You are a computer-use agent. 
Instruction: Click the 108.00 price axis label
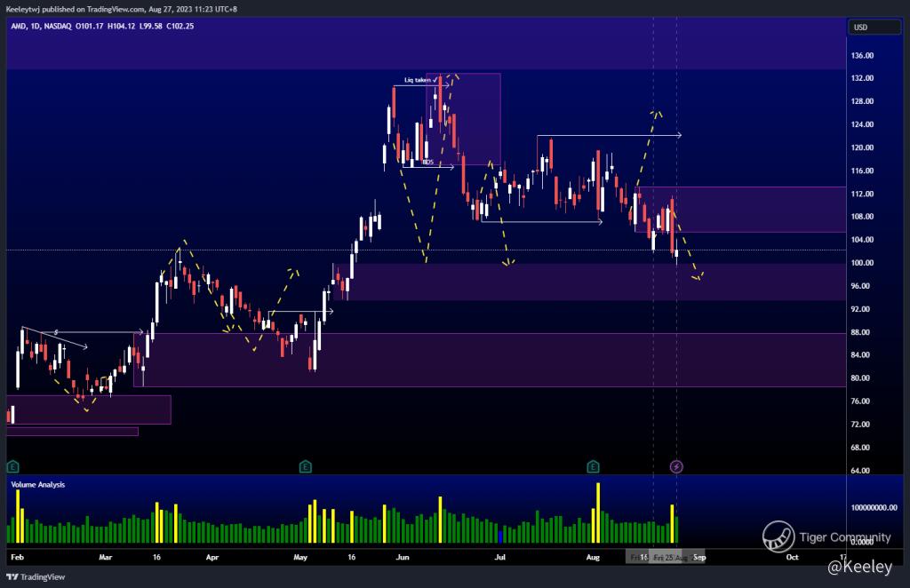[862, 217]
